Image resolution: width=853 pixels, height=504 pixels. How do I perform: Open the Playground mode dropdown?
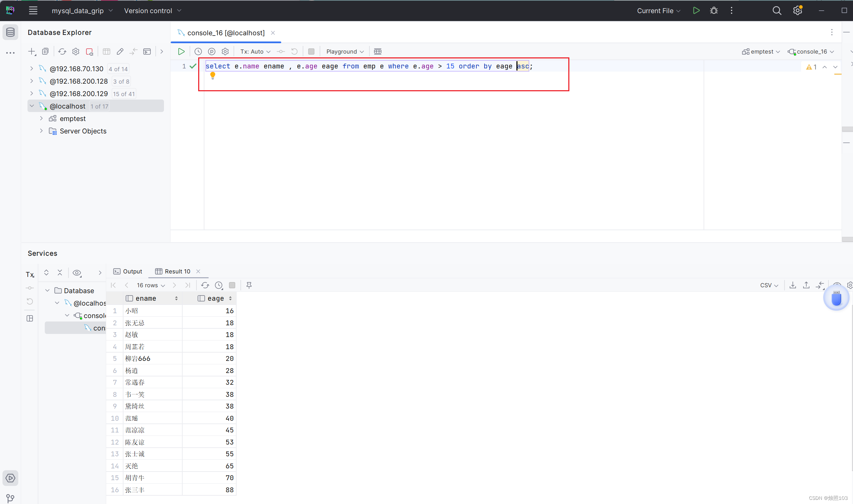pos(345,52)
